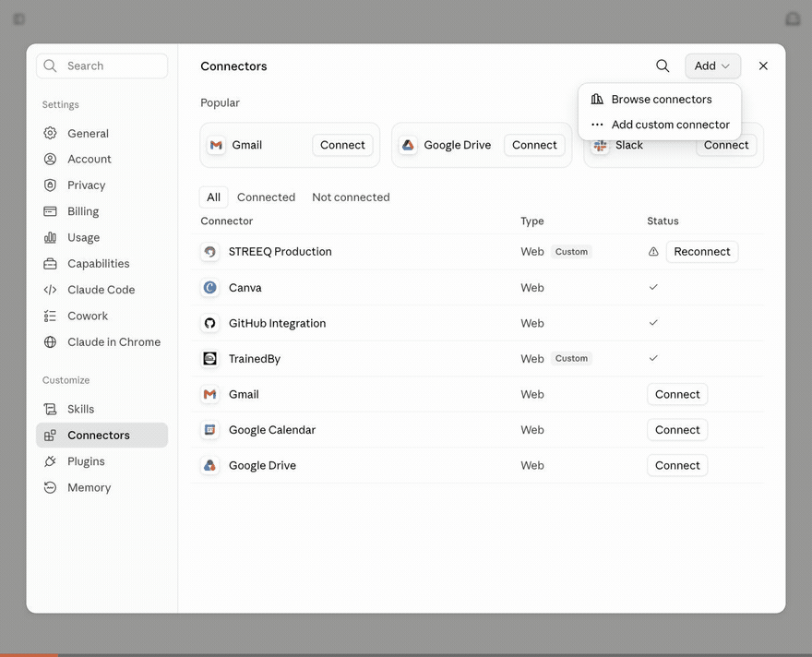This screenshot has width=812, height=657.
Task: Connect Gmail in connector list
Action: pyautogui.click(x=677, y=395)
